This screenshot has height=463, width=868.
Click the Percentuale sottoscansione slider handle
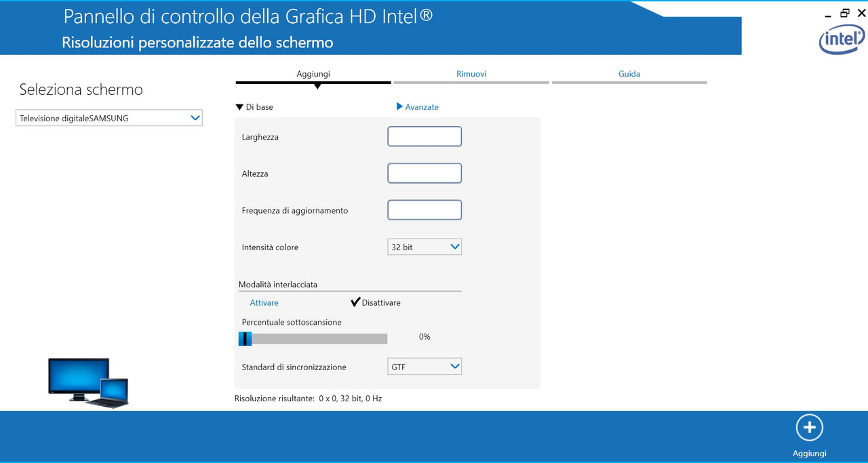click(245, 338)
